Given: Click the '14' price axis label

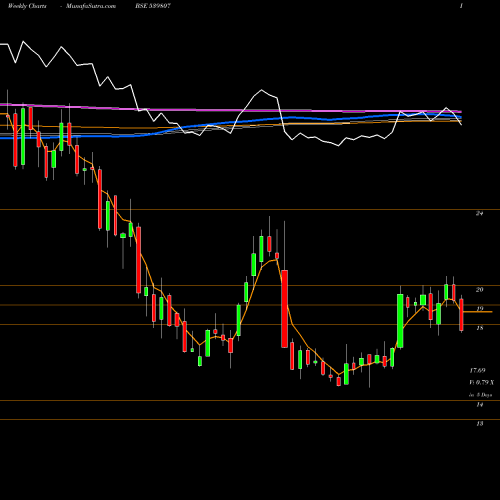Looking at the screenshot, I should click(x=480, y=405).
